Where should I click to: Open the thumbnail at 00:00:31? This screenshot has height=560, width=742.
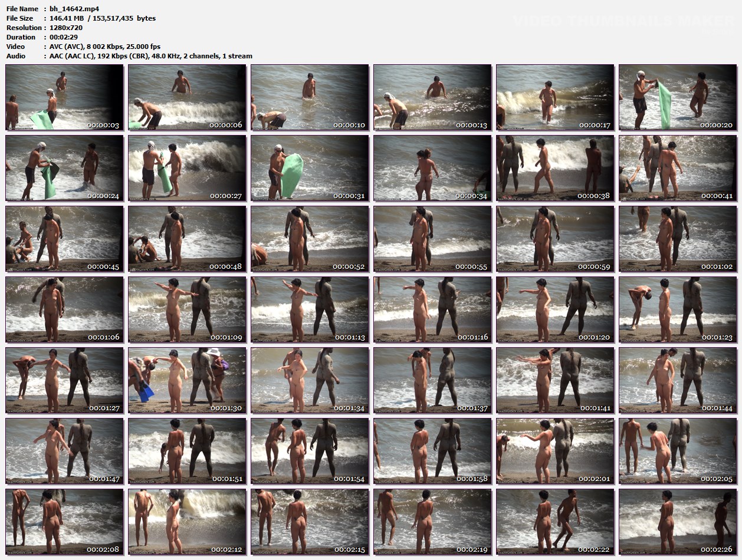[310, 168]
